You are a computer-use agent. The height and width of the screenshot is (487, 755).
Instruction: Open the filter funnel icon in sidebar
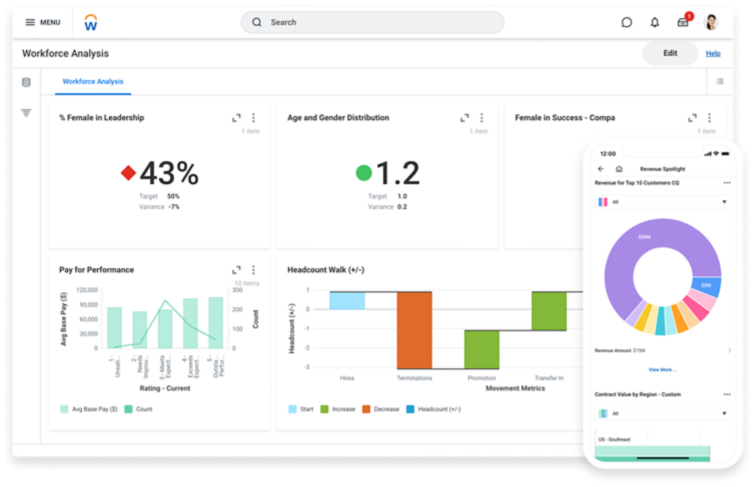tap(26, 113)
